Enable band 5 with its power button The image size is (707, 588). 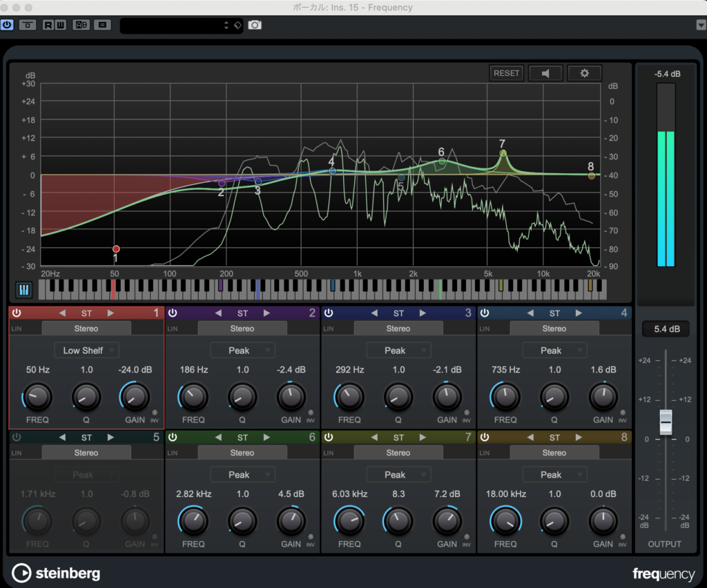(x=16, y=438)
